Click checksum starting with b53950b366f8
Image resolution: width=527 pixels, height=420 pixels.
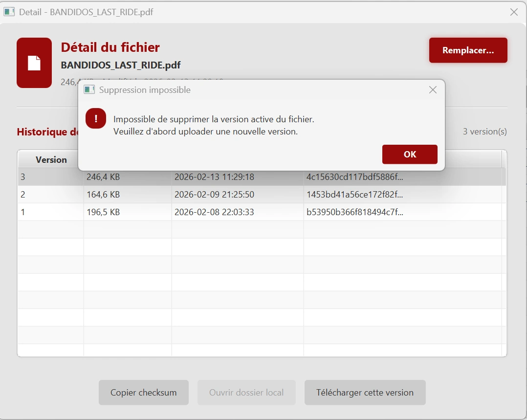point(354,212)
